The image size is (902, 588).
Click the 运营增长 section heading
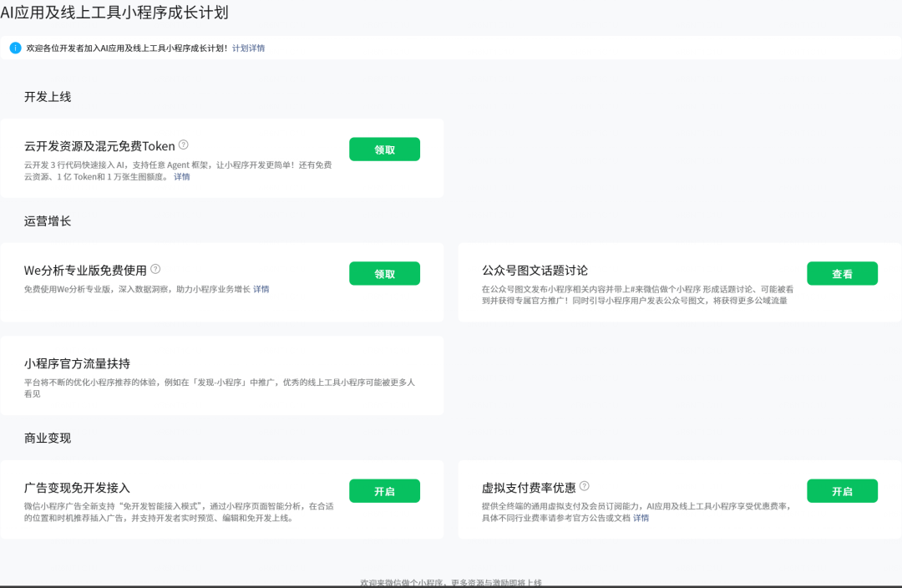click(48, 221)
